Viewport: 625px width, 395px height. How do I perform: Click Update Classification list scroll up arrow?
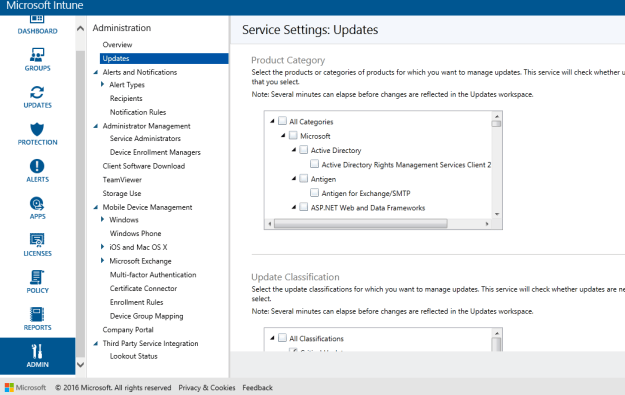(x=497, y=333)
